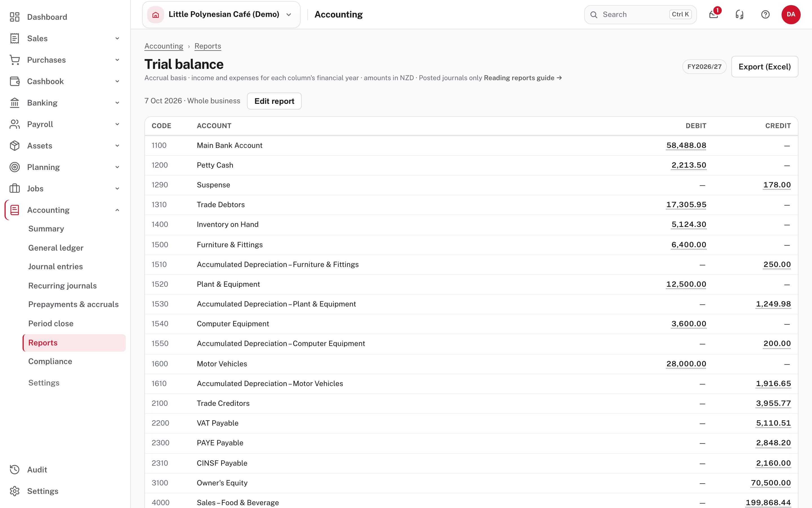Screen dimensions: 812x508
Task: Click the Reports breadcrumb link
Action: click(x=208, y=46)
